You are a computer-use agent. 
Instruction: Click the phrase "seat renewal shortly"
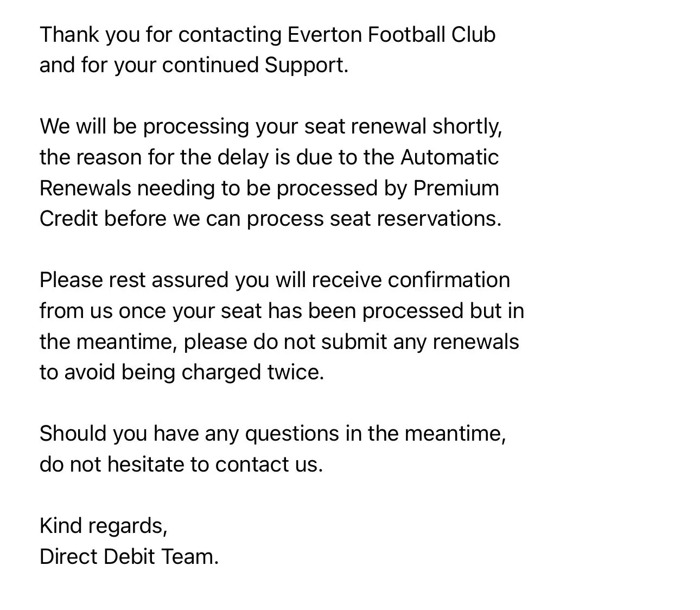click(x=403, y=126)
